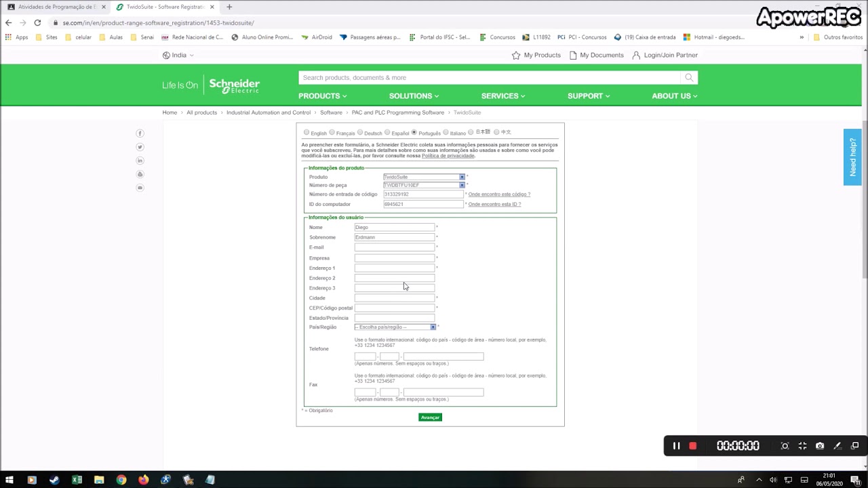Open 'Onde encontro esta ID ?' link
The image size is (868, 488).
494,204
